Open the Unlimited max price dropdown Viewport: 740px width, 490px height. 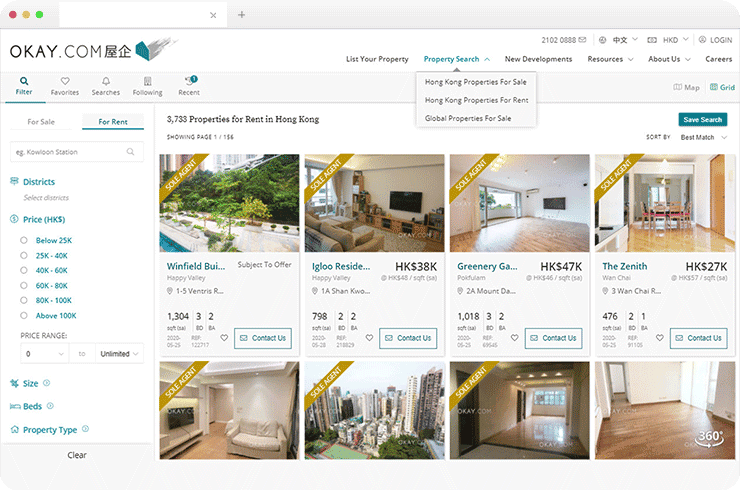pos(120,354)
